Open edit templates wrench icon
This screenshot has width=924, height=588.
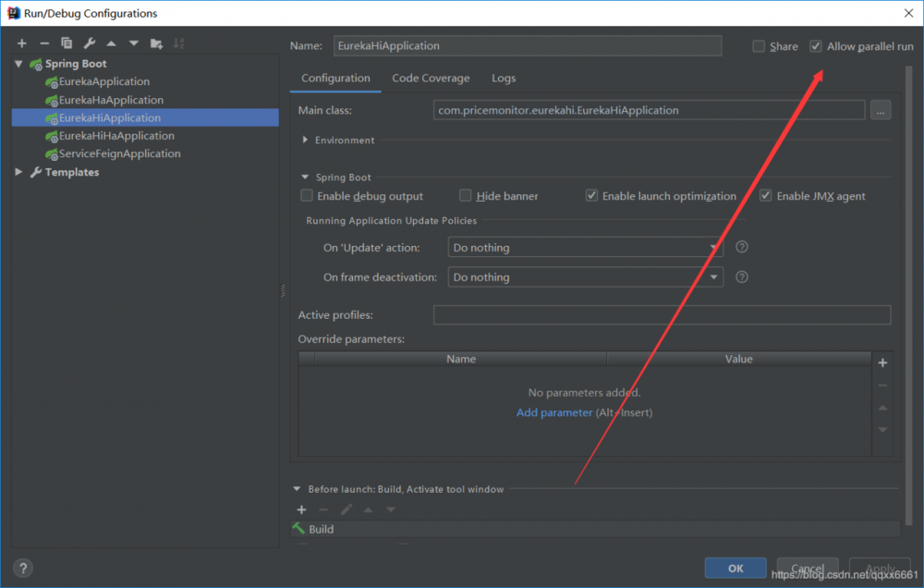tap(89, 43)
